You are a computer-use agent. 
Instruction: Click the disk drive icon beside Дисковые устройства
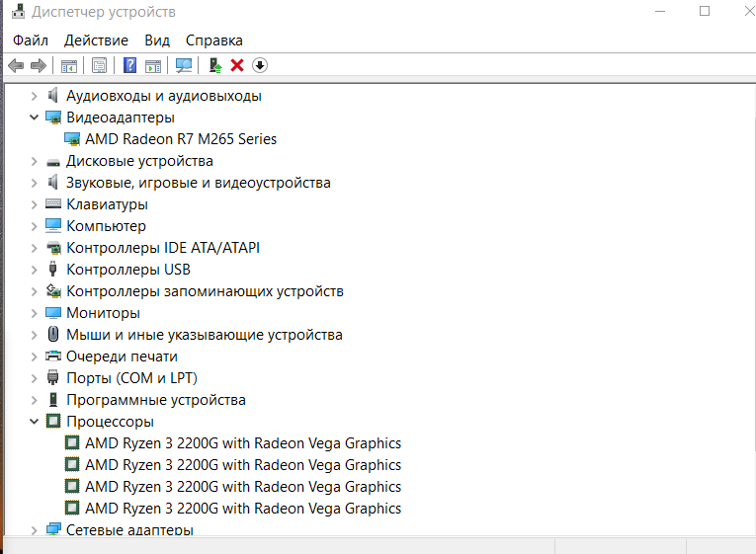tap(53, 162)
